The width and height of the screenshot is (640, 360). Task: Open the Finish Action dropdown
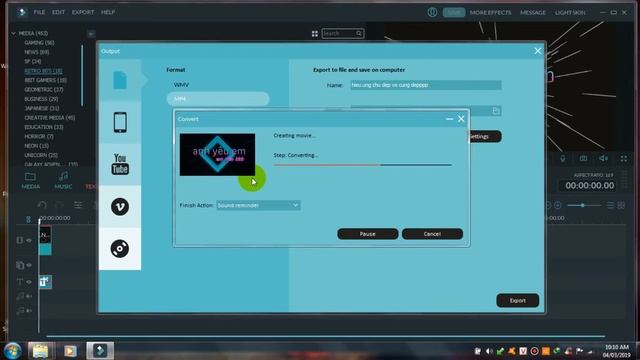coord(258,205)
